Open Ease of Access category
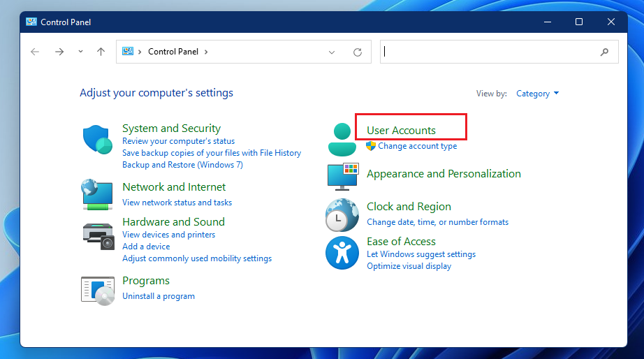Viewport: 644px width, 359px height. 401,242
